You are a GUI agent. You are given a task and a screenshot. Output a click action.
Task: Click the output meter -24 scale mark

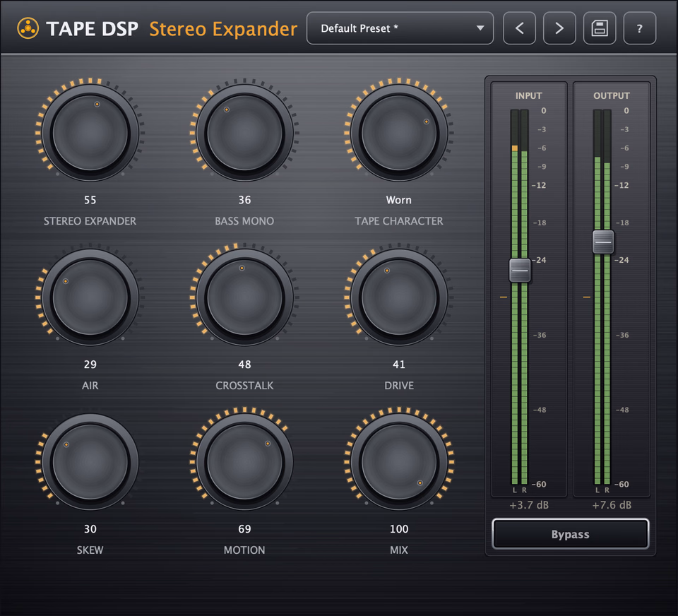click(x=621, y=260)
